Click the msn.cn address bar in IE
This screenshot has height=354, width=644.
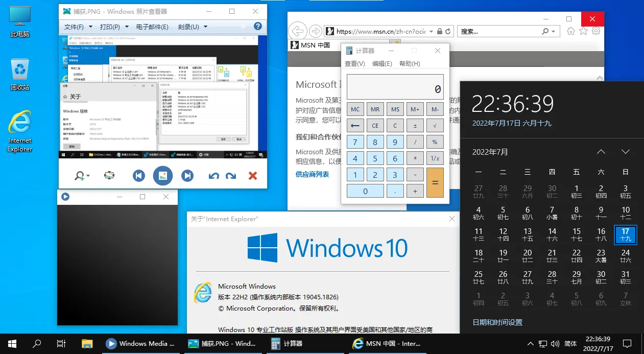click(x=380, y=31)
